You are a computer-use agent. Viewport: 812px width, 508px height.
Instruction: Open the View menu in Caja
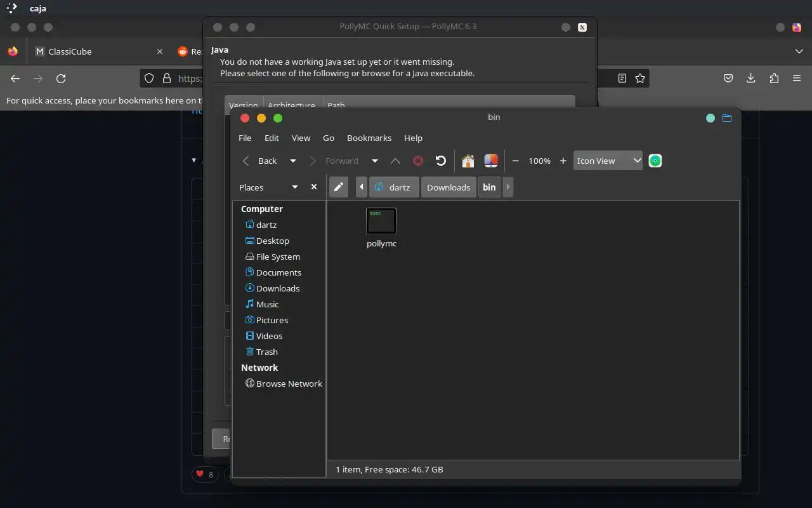pyautogui.click(x=301, y=138)
